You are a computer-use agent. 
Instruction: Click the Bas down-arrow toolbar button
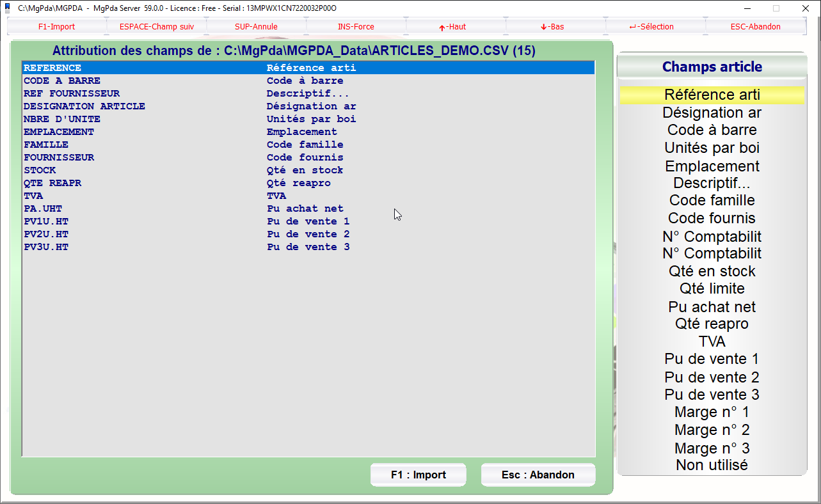(555, 27)
